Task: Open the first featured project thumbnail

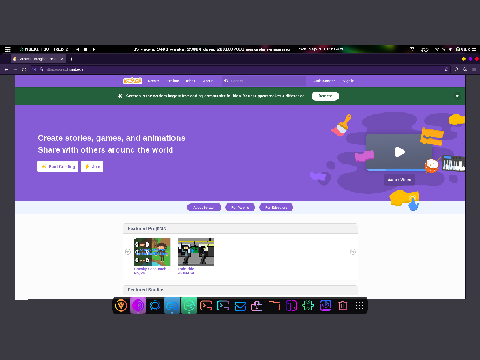Action: tap(152, 252)
